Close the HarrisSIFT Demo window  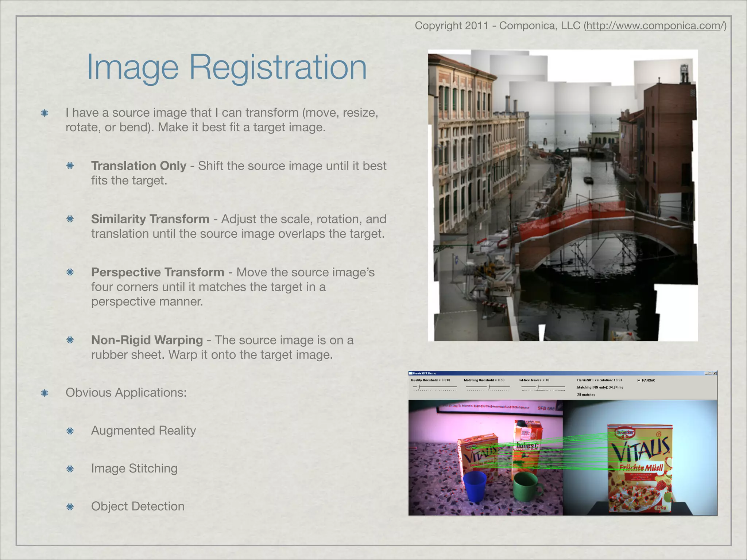point(715,373)
